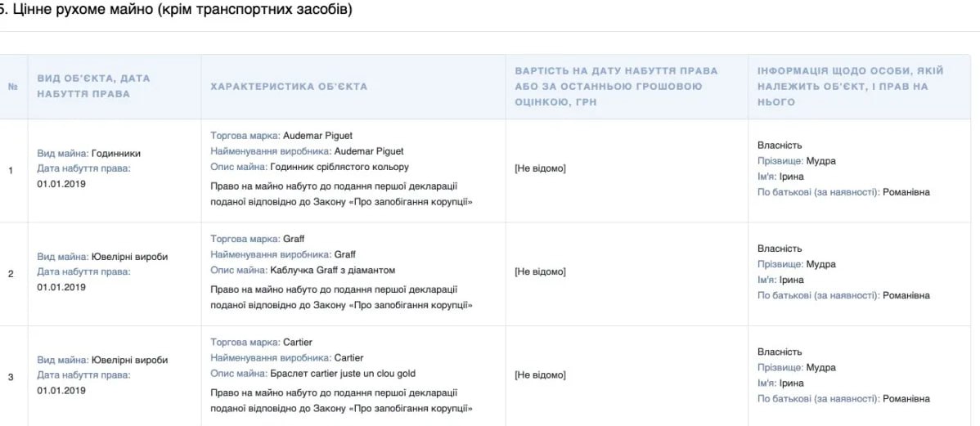Click 'Годинники' property type in row 1

tap(116, 153)
